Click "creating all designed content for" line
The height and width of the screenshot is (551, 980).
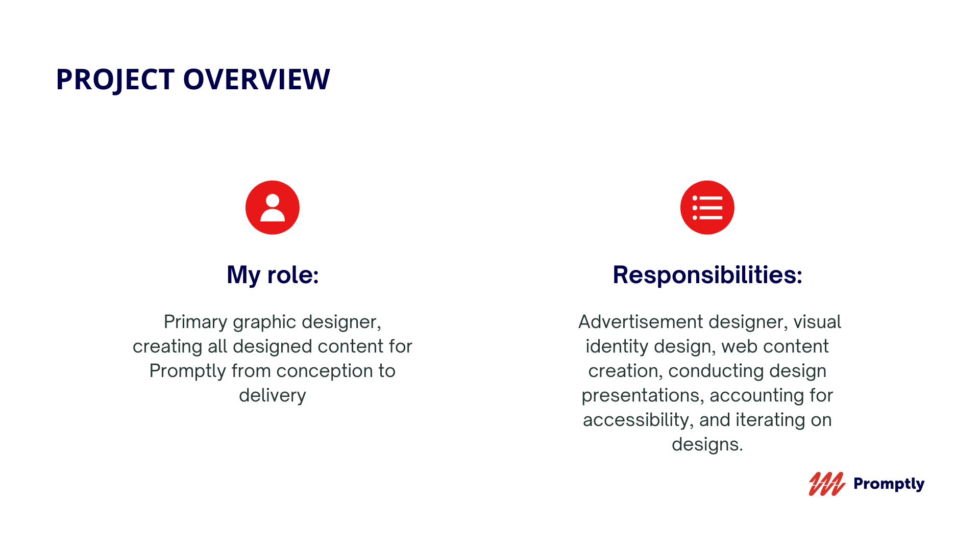[272, 346]
